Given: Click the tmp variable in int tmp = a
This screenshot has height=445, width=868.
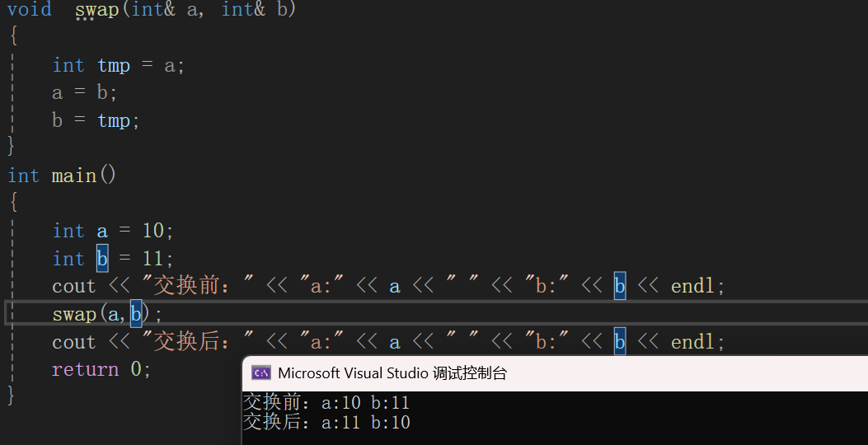Looking at the screenshot, I should [x=114, y=65].
